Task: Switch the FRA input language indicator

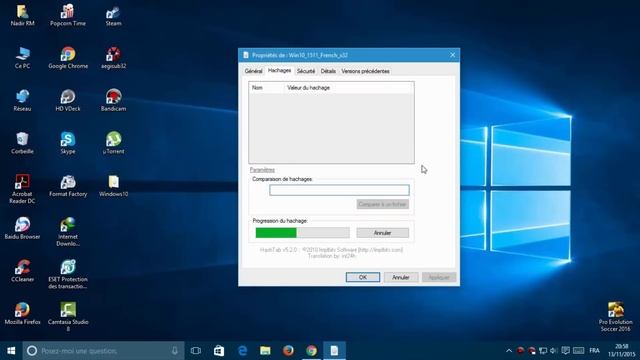Action: tap(594, 351)
